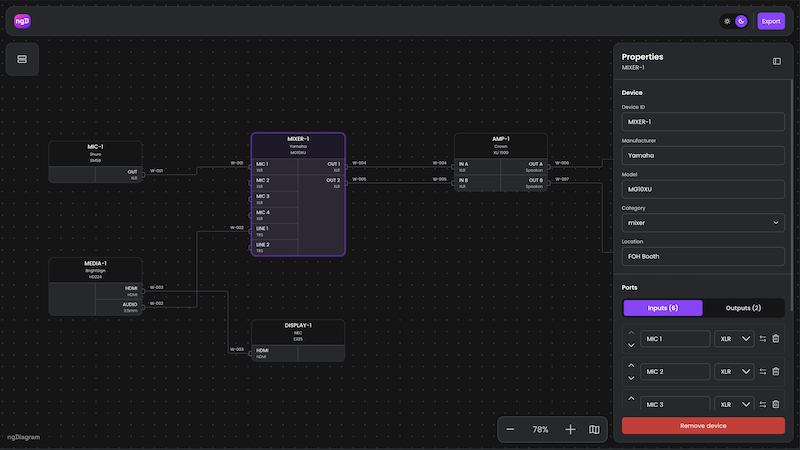Delete the MIC 2 port

point(776,371)
